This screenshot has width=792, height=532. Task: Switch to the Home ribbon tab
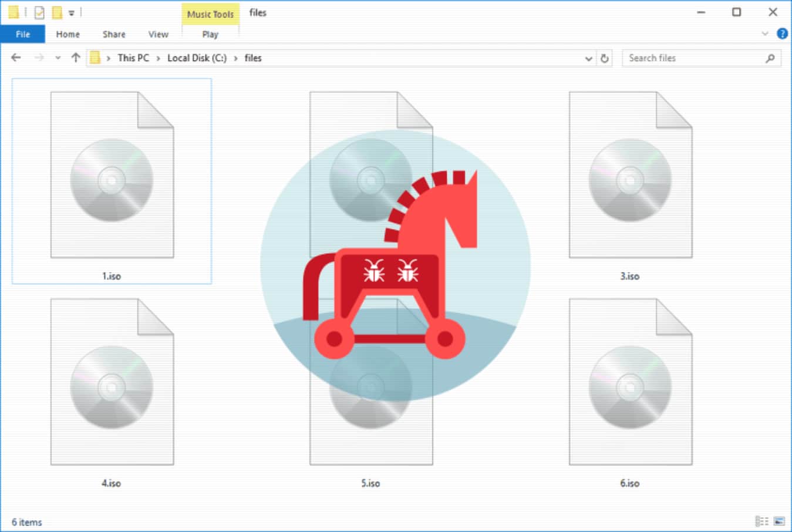[68, 34]
